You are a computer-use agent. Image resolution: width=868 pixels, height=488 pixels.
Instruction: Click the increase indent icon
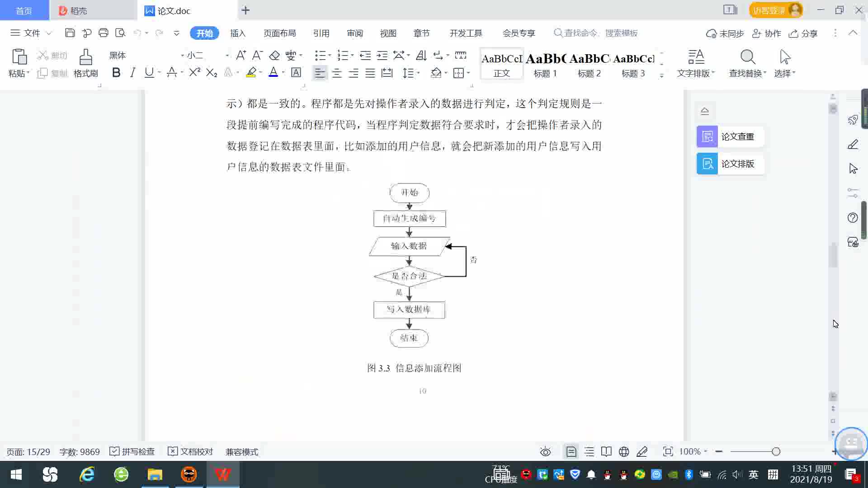382,56
